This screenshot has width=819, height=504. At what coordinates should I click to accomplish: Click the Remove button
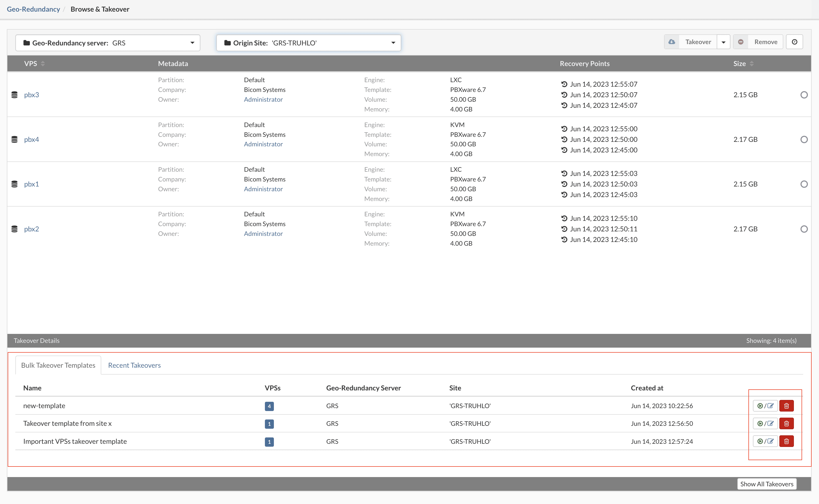click(x=758, y=42)
